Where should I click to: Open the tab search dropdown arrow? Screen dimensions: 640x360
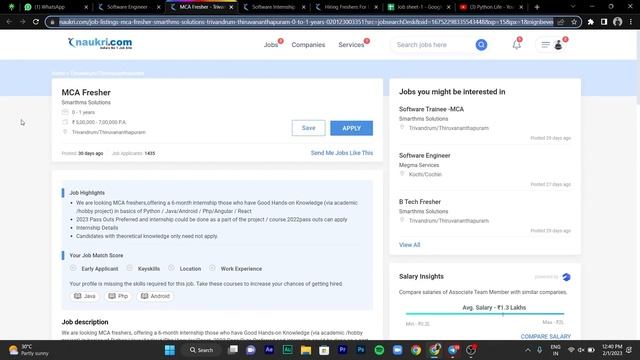coord(573,7)
